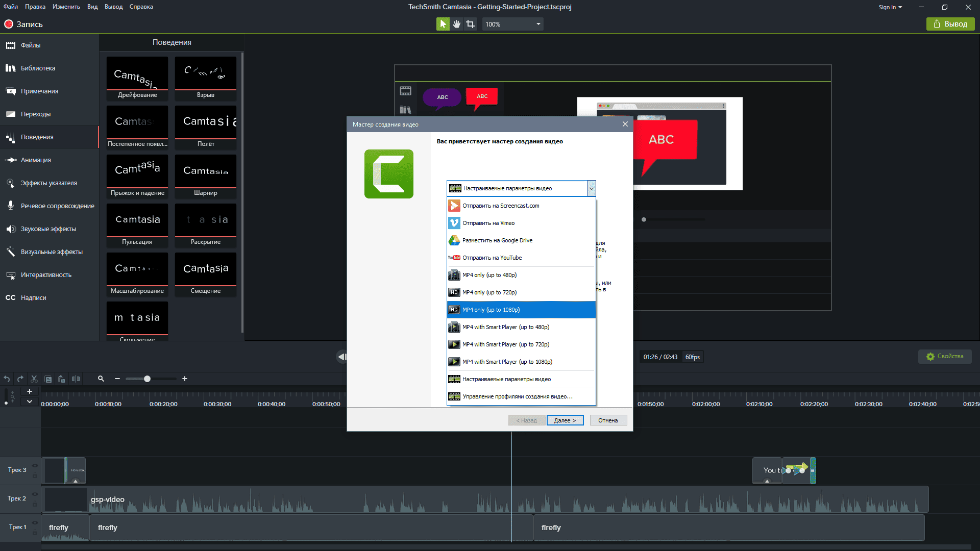Click the timeline paste icon

click(x=62, y=379)
